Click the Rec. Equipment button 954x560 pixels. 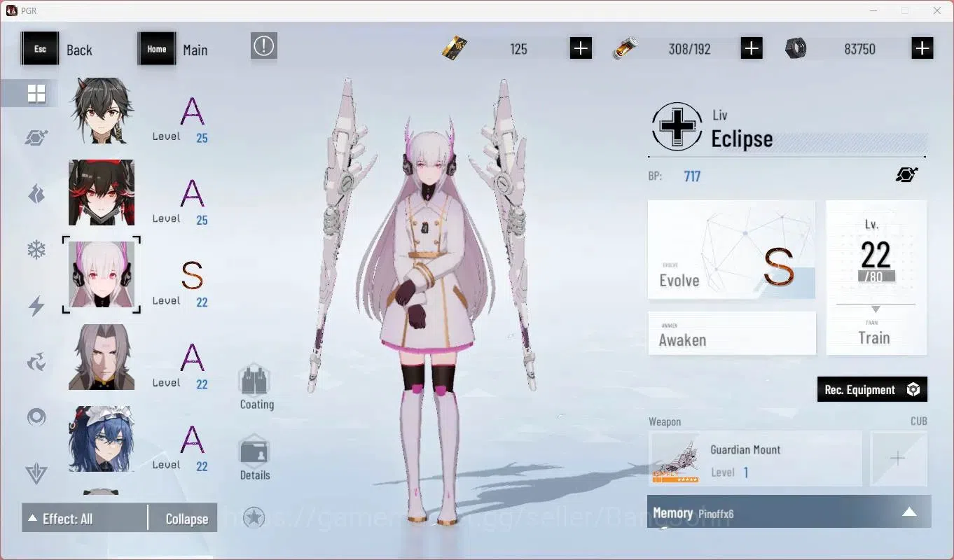[872, 389]
